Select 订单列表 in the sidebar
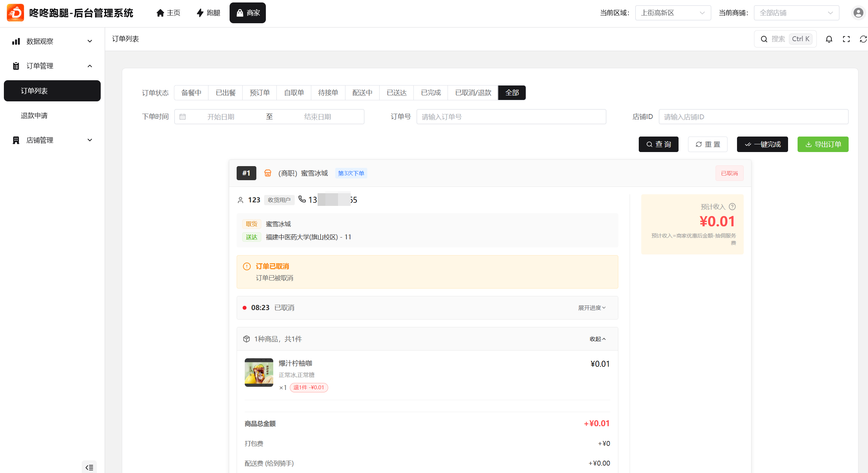This screenshot has width=868, height=473. click(52, 91)
